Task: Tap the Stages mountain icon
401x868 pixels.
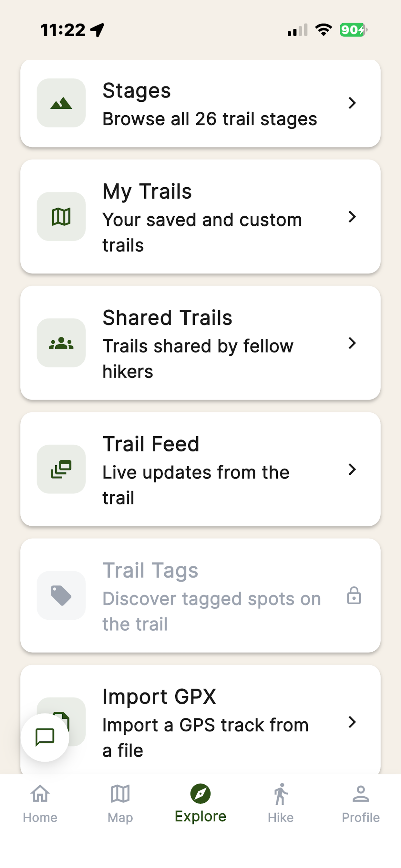Action: 61,103
